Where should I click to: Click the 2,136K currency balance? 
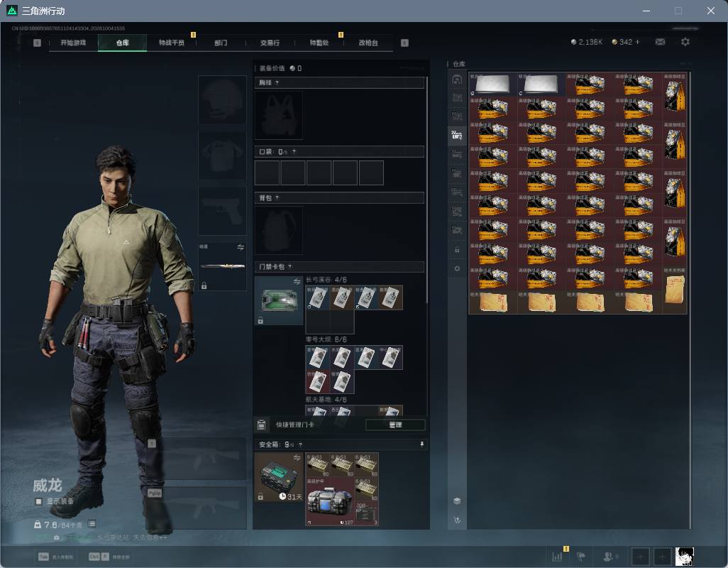tap(586, 42)
